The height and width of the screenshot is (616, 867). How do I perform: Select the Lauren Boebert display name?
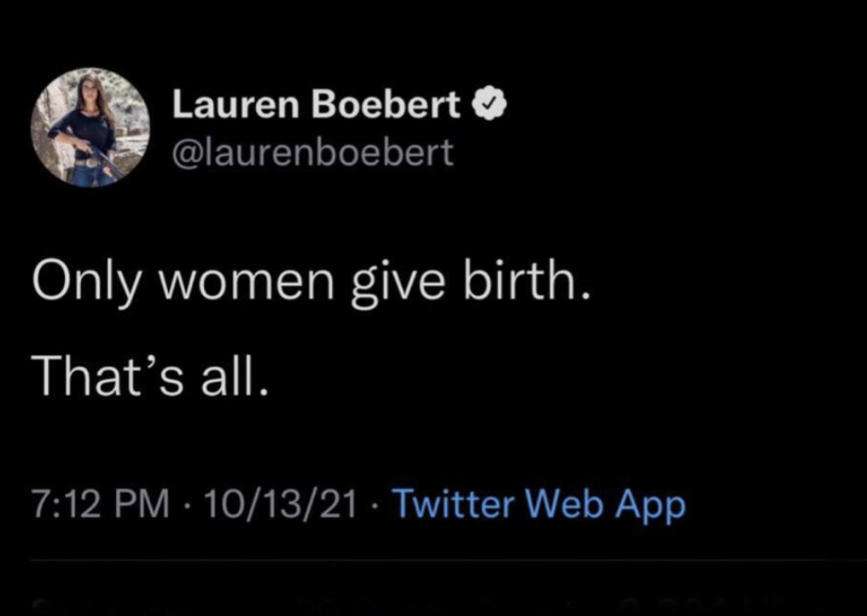[x=316, y=103]
